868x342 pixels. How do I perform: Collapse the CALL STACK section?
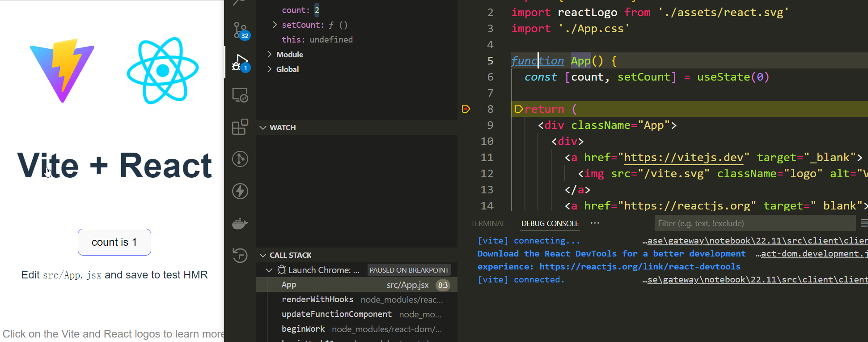point(263,255)
